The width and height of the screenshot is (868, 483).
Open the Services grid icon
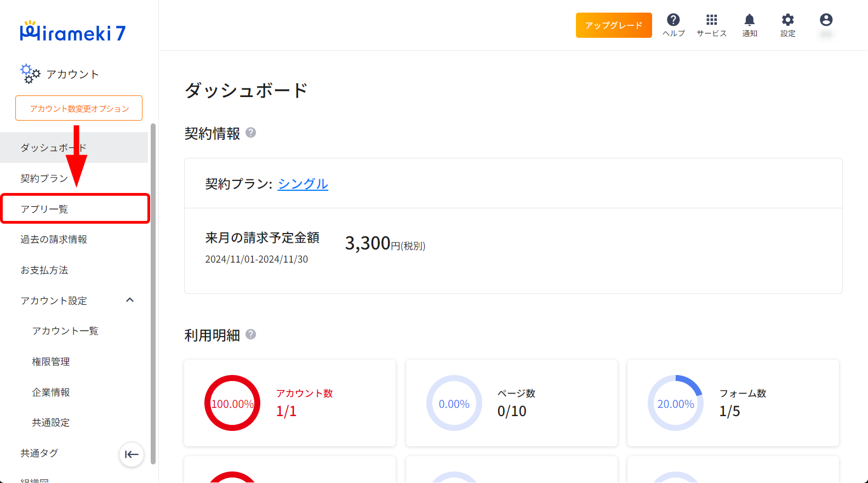coord(711,20)
